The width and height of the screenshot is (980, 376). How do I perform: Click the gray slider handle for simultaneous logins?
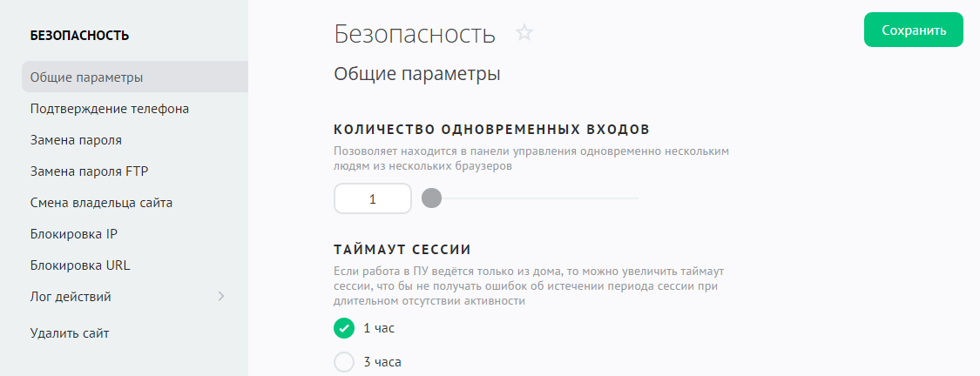431,198
